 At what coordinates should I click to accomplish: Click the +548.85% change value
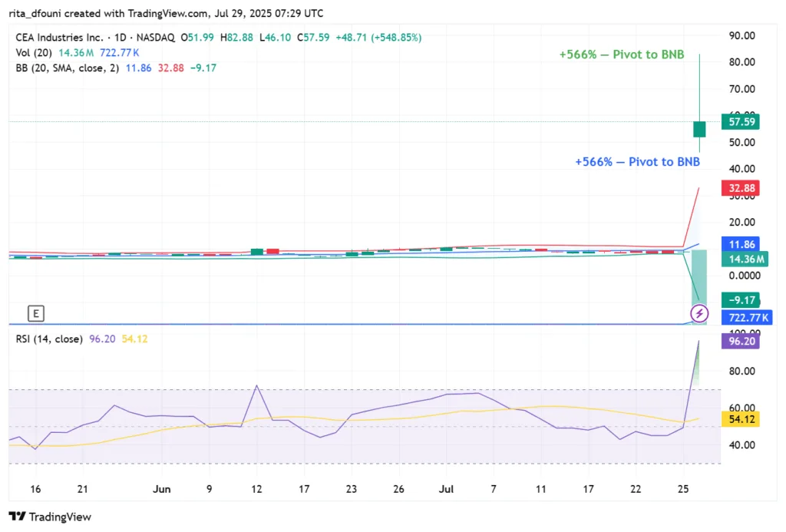pyautogui.click(x=396, y=38)
